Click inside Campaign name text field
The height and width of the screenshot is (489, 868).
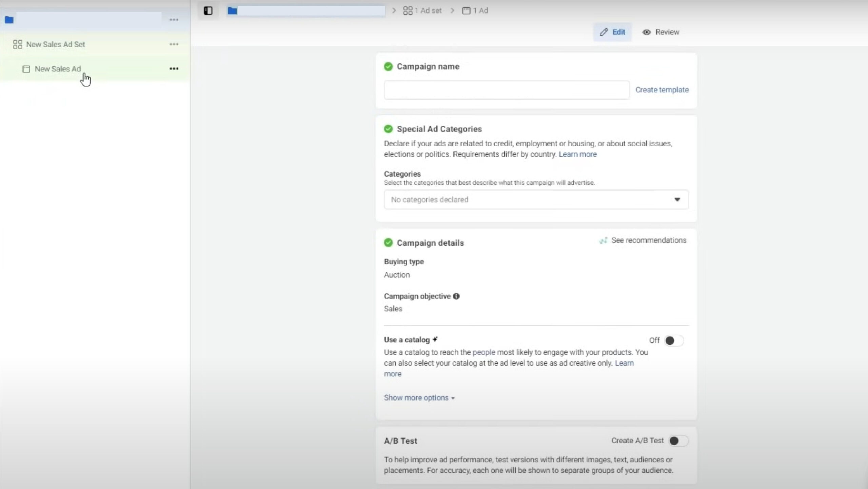(507, 90)
